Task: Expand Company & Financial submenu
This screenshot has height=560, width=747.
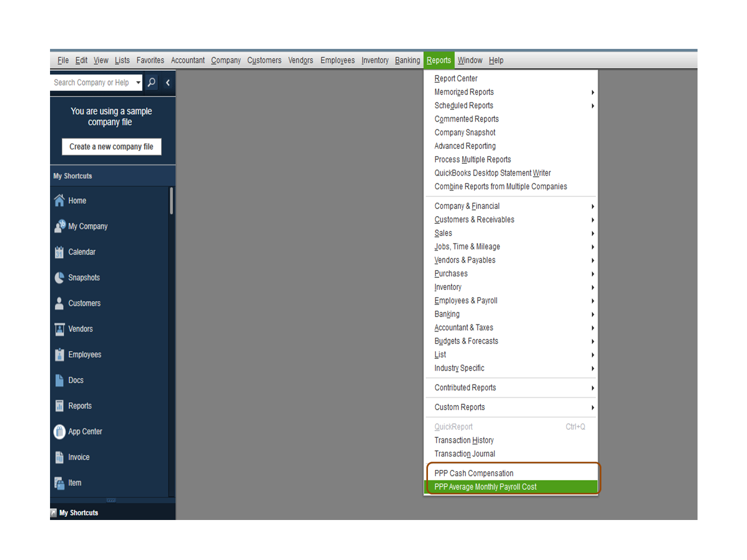Action: pos(592,206)
